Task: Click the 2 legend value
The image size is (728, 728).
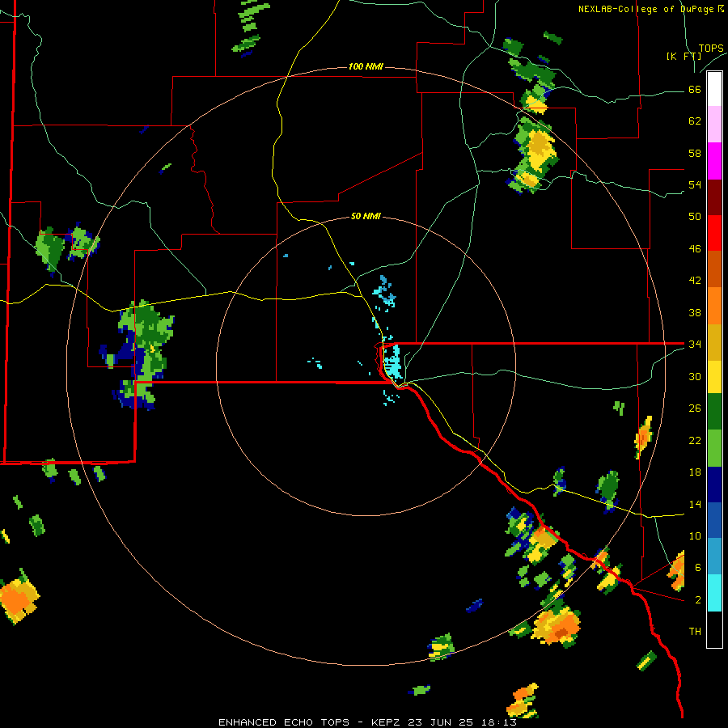Action: (698, 600)
